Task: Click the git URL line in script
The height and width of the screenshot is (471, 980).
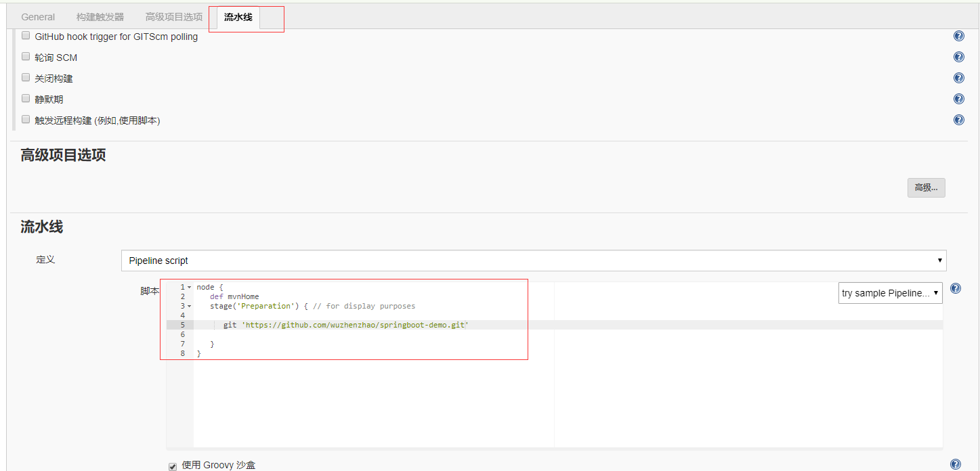Action: pyautogui.click(x=345, y=325)
